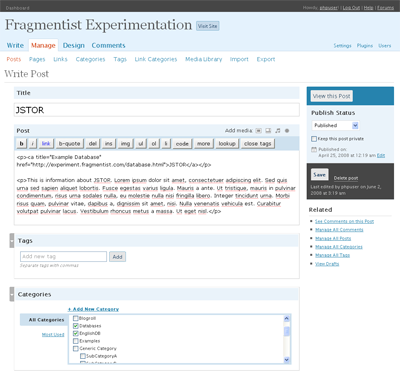Select the Link Categories submenu item
This screenshot has width=400, height=375.
pyautogui.click(x=156, y=59)
